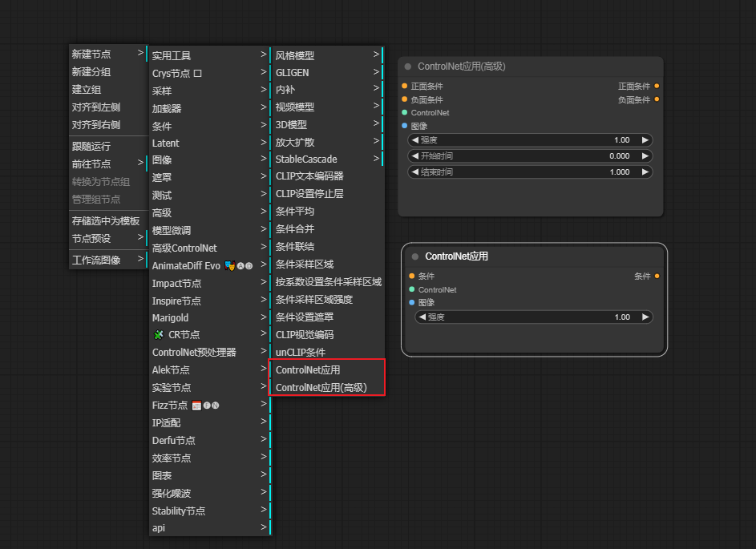Open the GLIGEN submenu
This screenshot has height=549, width=756.
(327, 73)
